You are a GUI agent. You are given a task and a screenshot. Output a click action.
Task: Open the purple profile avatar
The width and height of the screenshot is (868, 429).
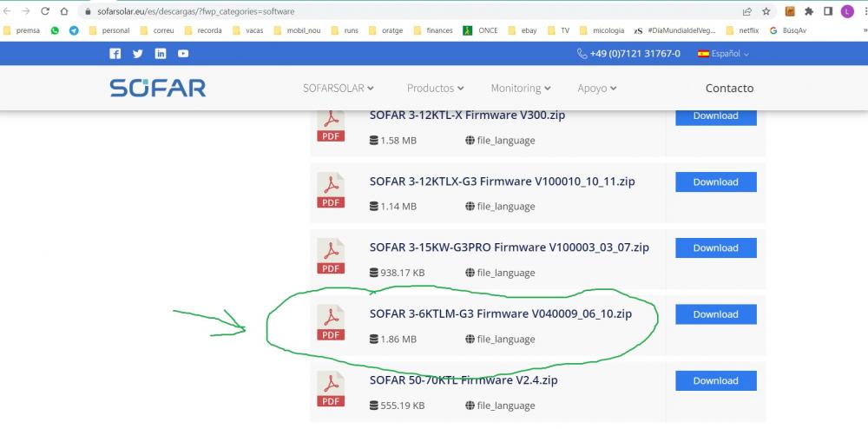(847, 11)
